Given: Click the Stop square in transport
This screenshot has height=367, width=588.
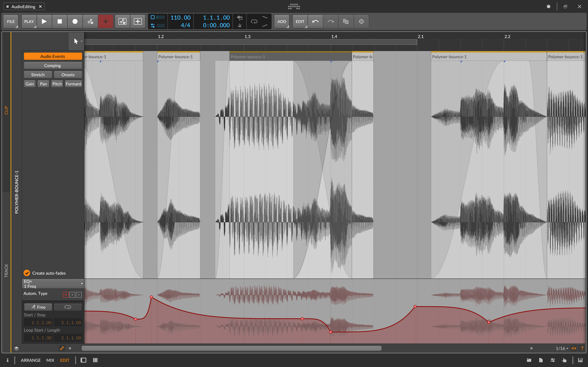Looking at the screenshot, I should coord(60,21).
